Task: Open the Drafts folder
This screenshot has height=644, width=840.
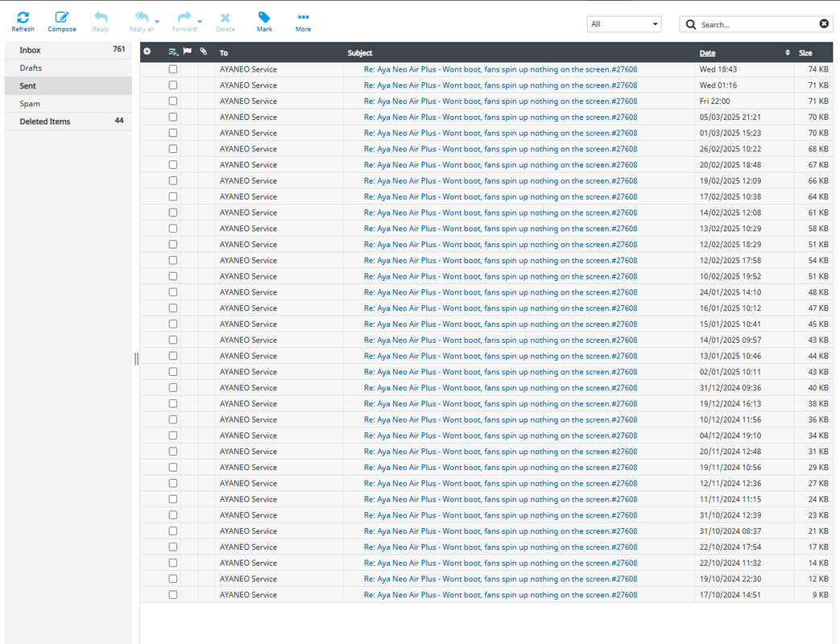Action: [68, 68]
